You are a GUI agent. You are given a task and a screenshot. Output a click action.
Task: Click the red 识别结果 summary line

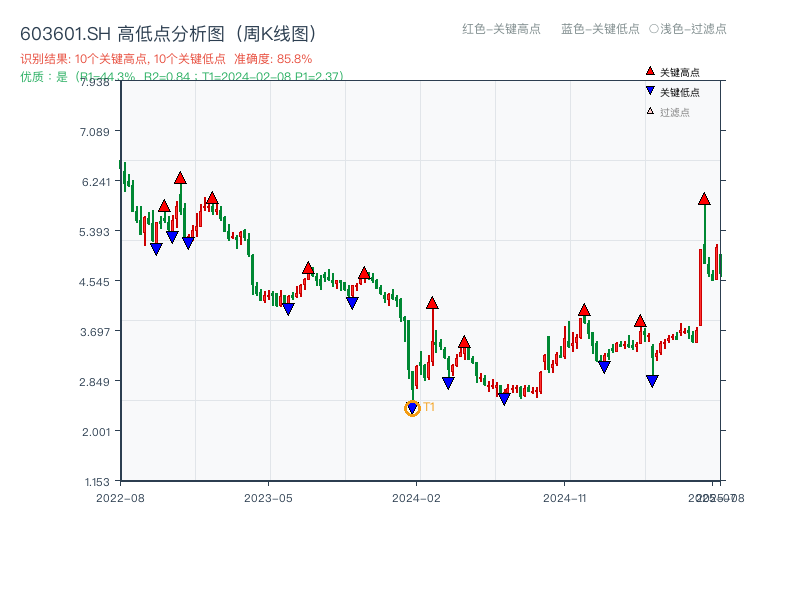[x=166, y=59]
